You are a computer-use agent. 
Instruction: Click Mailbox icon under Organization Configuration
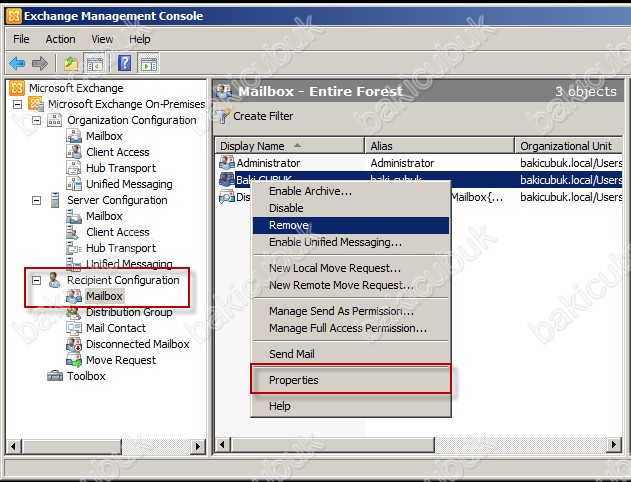74,136
